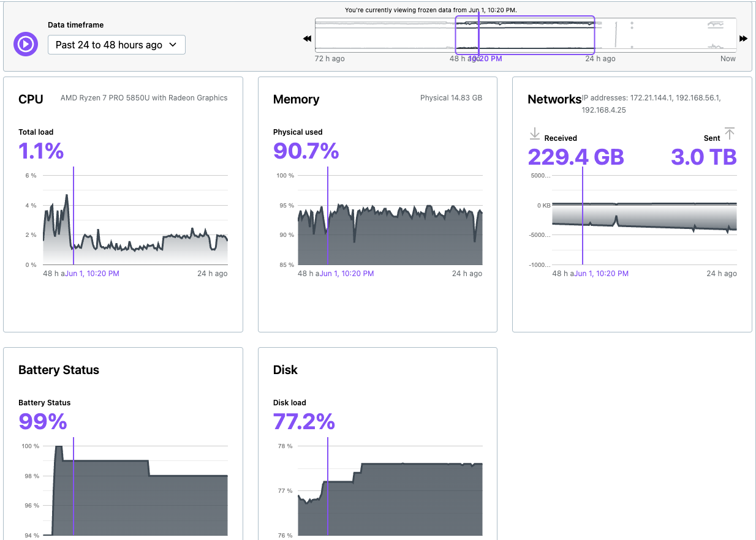This screenshot has width=756, height=540.
Task: Click the Sent upload arrow icon
Action: tap(729, 133)
